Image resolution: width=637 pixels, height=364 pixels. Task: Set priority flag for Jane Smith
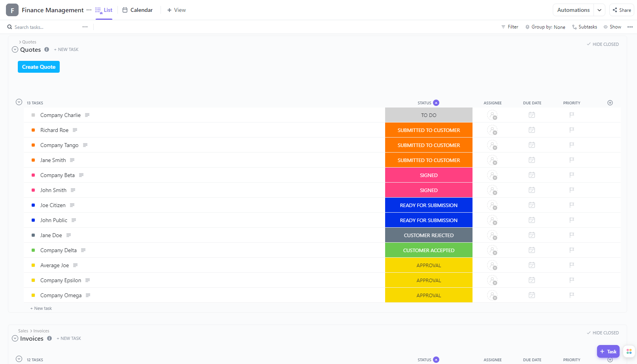pyautogui.click(x=572, y=160)
